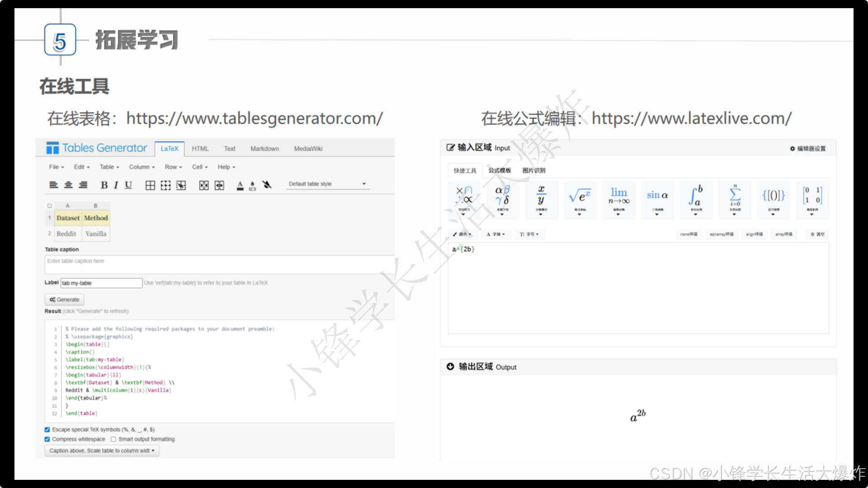Click the merge cells icon
Viewport: 868px width, 488px height.
click(204, 185)
